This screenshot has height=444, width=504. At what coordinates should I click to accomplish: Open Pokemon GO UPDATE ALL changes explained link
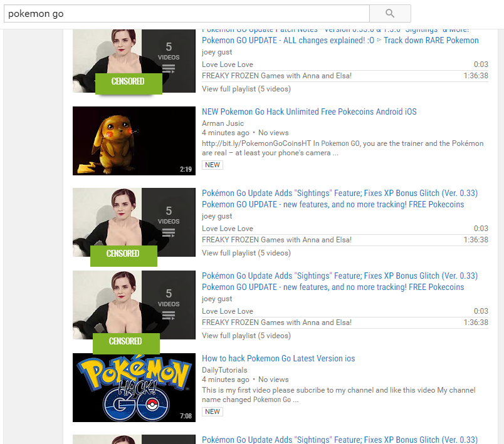pos(340,41)
